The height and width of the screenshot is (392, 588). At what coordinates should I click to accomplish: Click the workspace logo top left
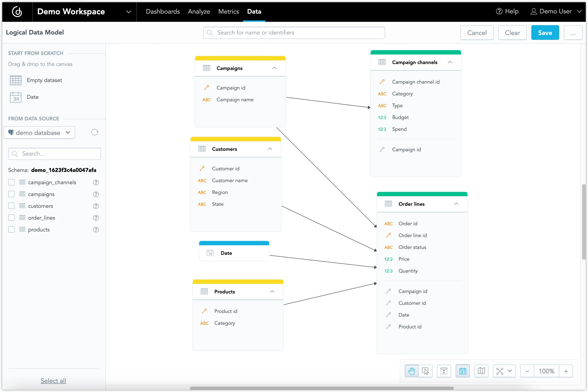pyautogui.click(x=17, y=12)
